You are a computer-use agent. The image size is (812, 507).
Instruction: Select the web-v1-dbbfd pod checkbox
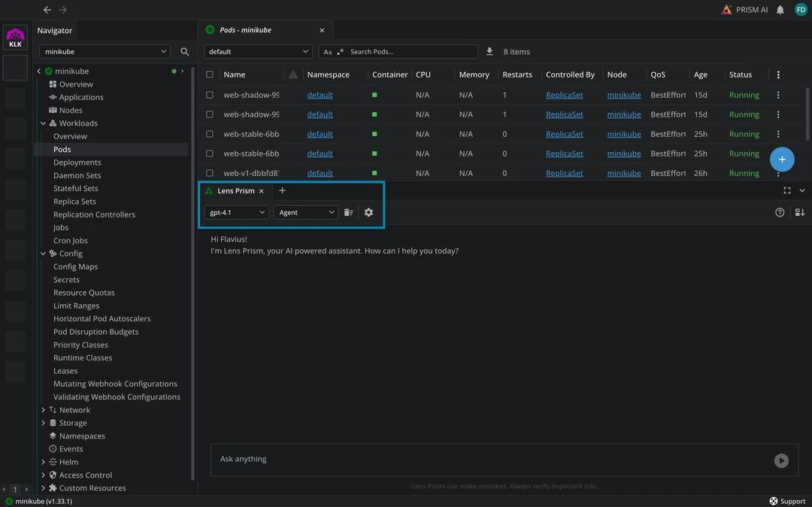click(210, 173)
